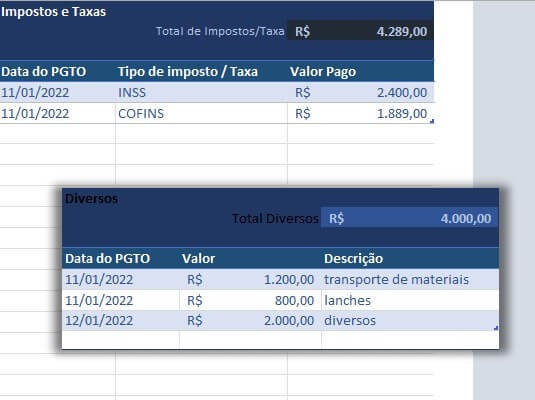Select the value 2.400,00 cell

(361, 92)
